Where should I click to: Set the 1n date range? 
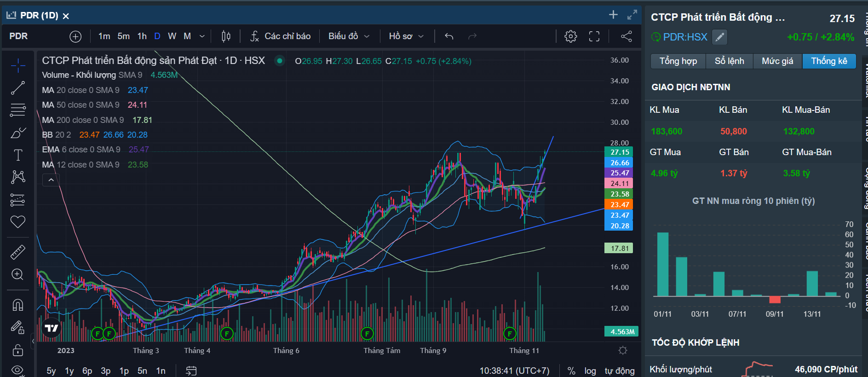point(161,371)
